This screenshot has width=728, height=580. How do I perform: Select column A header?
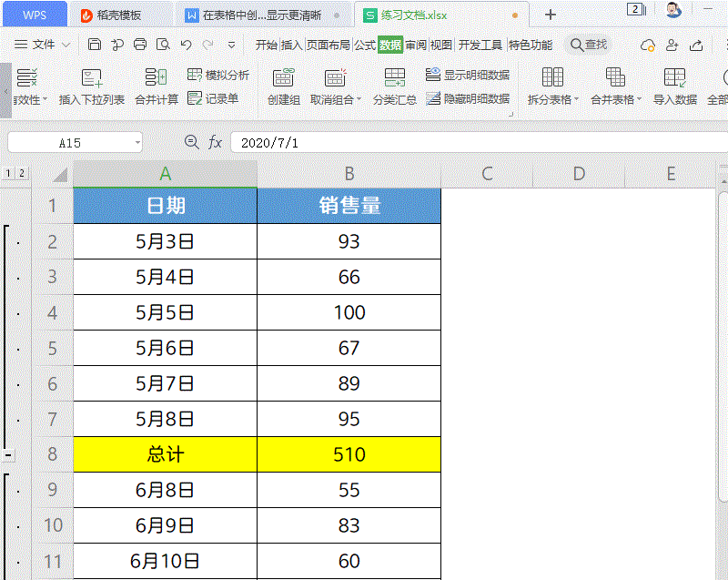point(166,174)
